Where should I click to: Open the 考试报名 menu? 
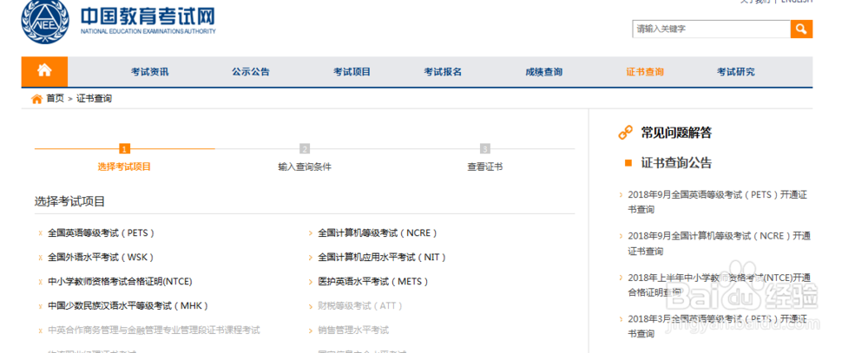pyautogui.click(x=443, y=72)
